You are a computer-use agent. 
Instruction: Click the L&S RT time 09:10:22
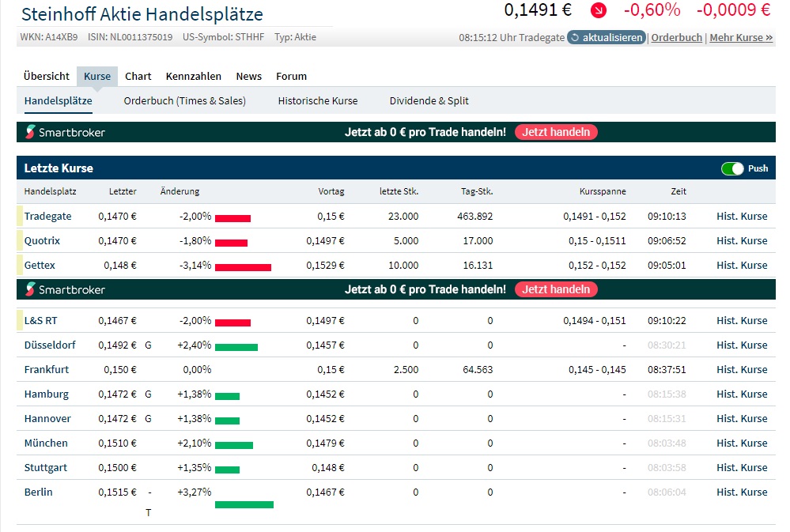pos(667,321)
